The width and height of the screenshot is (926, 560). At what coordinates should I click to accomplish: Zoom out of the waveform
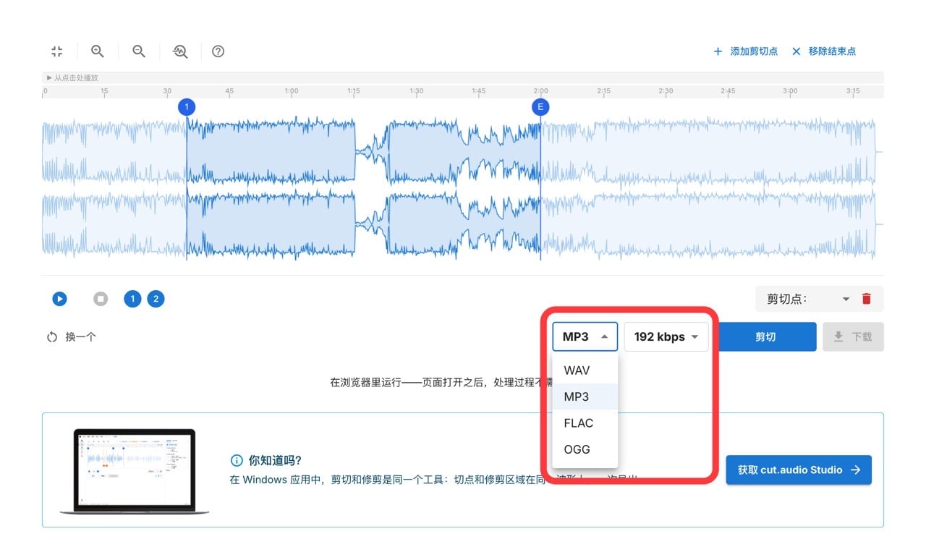[139, 51]
